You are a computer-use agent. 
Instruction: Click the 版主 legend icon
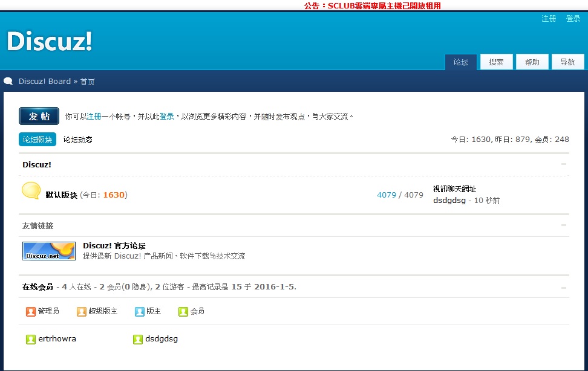coord(140,311)
